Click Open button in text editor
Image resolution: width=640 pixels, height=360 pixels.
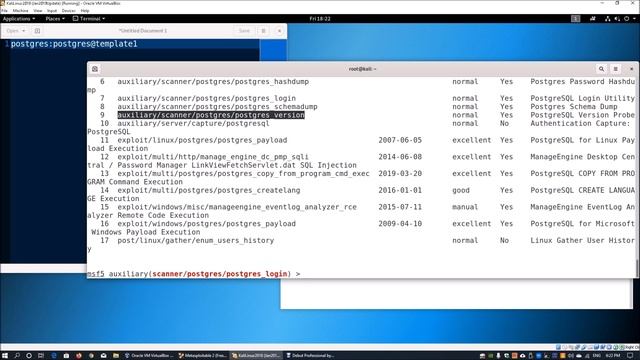12,31
